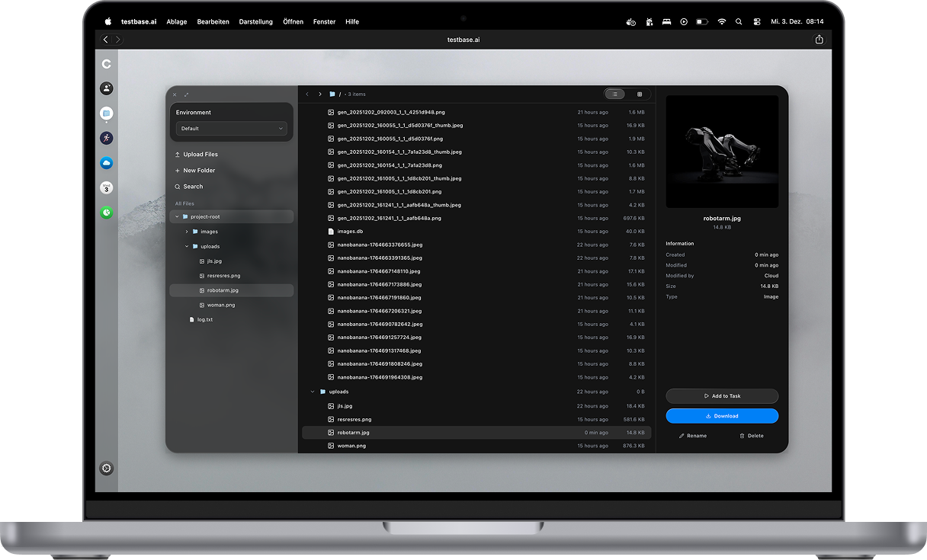Collapse the uploads folder in the sidebar tree

pyautogui.click(x=185, y=246)
